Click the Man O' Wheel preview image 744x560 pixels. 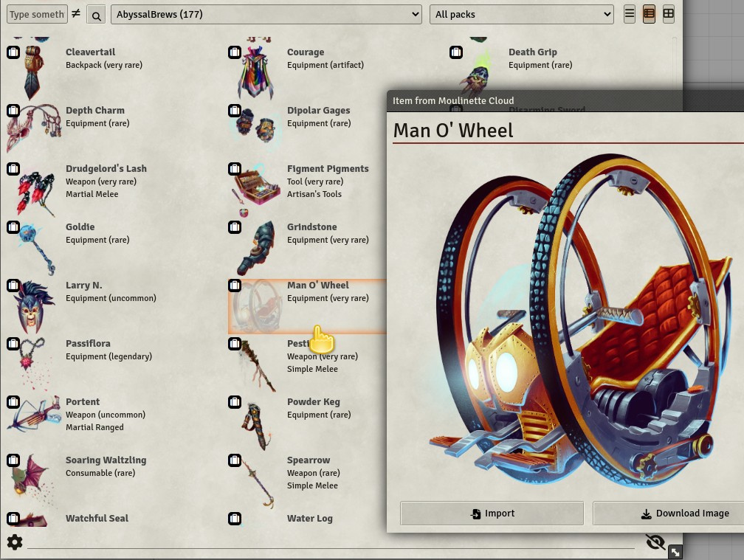(x=582, y=320)
